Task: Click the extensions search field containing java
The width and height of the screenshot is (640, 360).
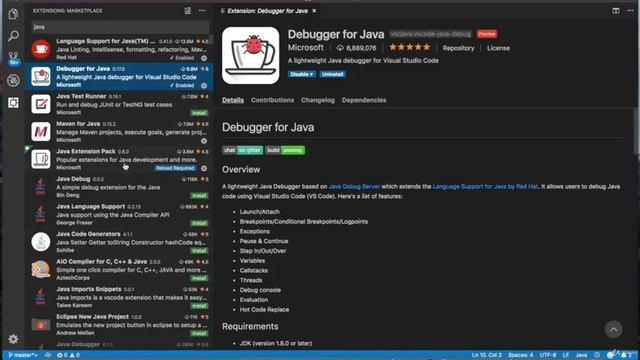Action: 120,27
